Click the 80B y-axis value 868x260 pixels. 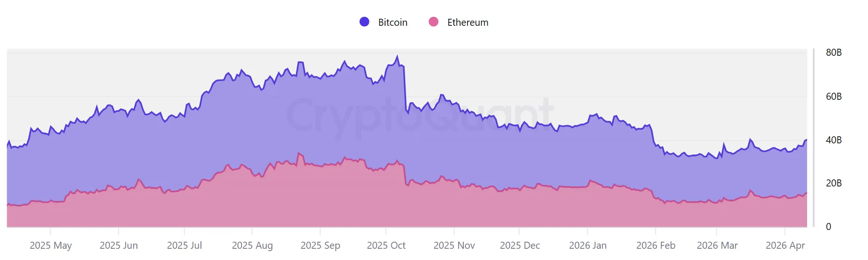click(834, 52)
